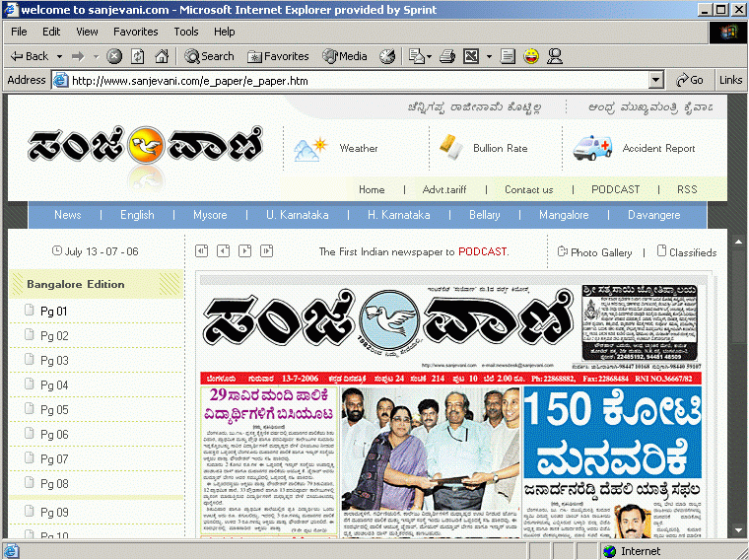Go to the Home page icon
749x560 pixels.
(162, 56)
